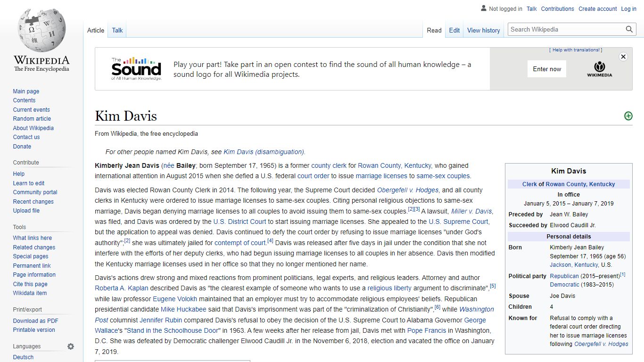Viewport: 644px width, 362px height.
Task: Open About Wikipedia link
Action: click(x=33, y=128)
